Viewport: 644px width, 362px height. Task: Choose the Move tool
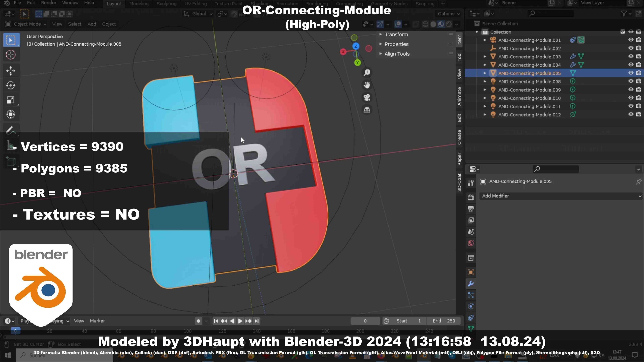tap(11, 71)
